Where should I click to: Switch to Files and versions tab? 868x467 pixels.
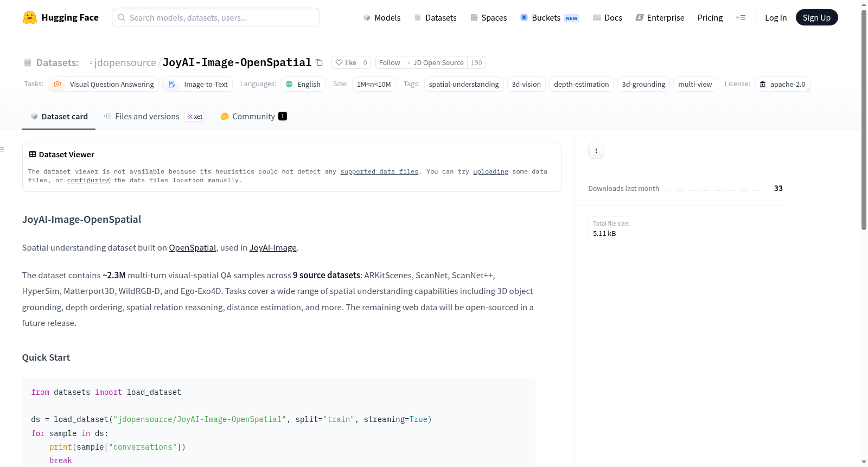[154, 117]
